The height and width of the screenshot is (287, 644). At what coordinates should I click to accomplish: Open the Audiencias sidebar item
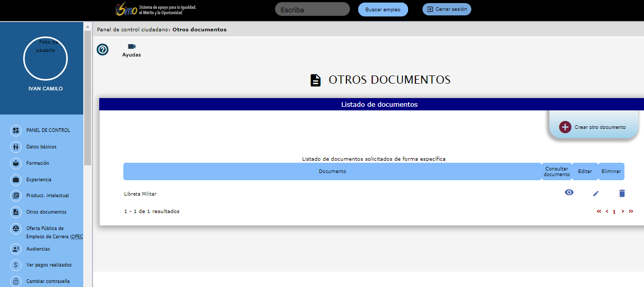click(38, 249)
